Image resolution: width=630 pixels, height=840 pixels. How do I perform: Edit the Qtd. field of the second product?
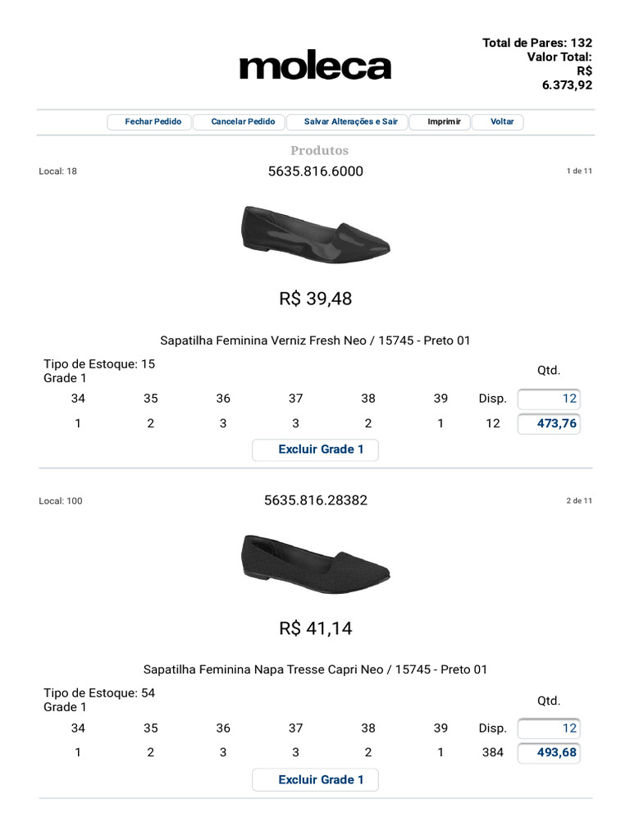pyautogui.click(x=549, y=728)
